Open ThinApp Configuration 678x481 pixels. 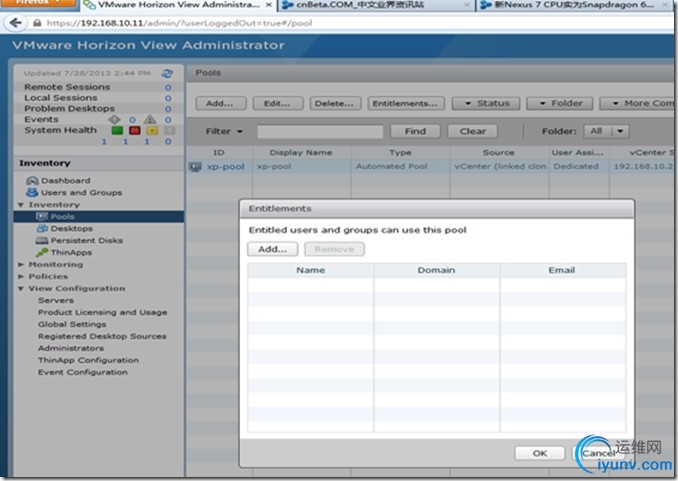pyautogui.click(x=88, y=360)
